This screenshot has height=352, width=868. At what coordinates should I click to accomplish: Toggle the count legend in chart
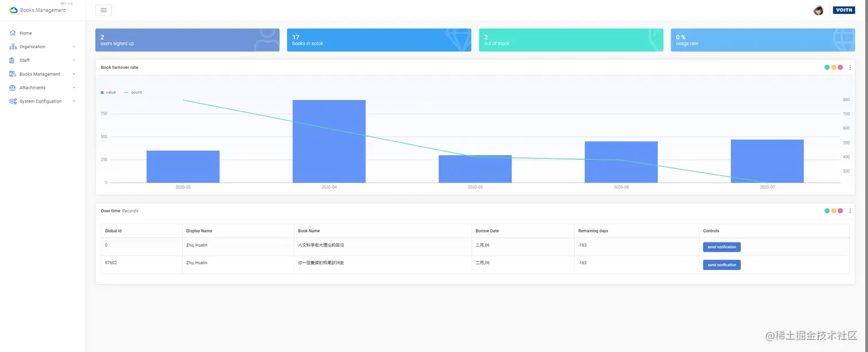tap(133, 92)
